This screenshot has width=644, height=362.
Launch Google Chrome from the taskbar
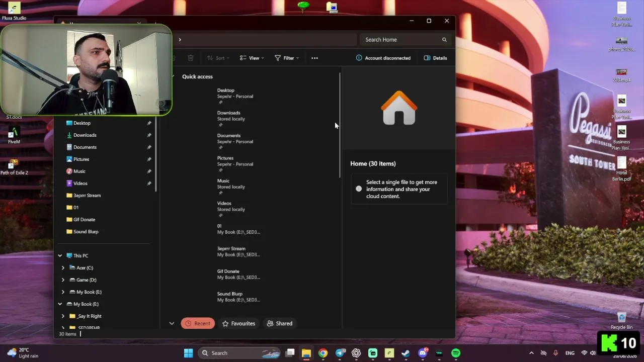(323, 353)
